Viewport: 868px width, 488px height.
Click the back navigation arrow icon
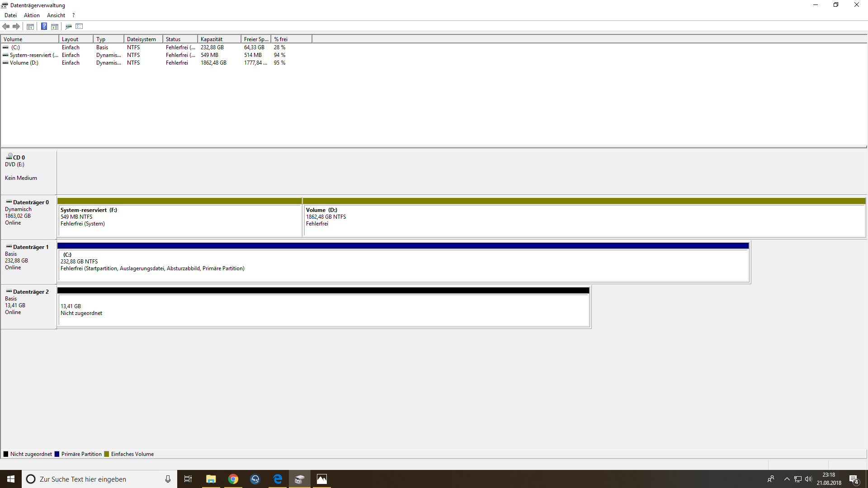coord(6,26)
